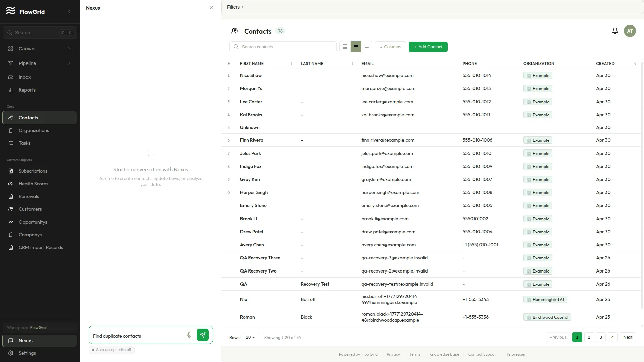The height and width of the screenshot is (362, 644).
Task: Toggle Auto-accept edits off switch
Action: (112, 350)
